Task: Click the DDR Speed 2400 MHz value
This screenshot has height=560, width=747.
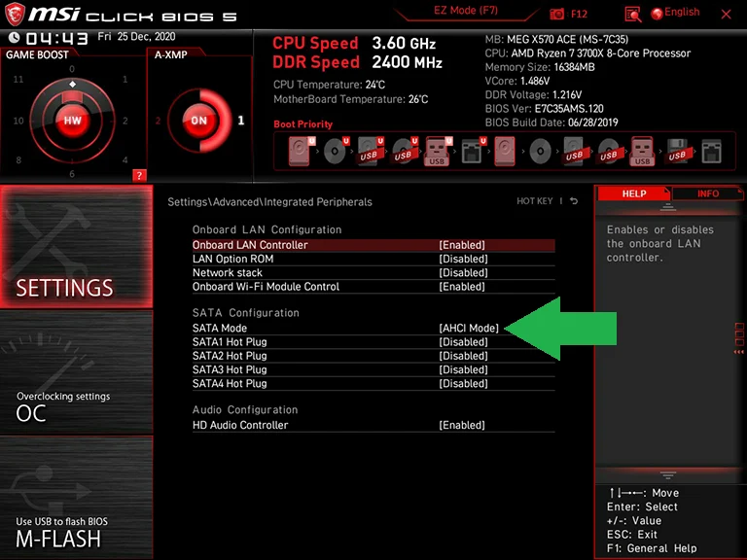Action: click(x=407, y=62)
